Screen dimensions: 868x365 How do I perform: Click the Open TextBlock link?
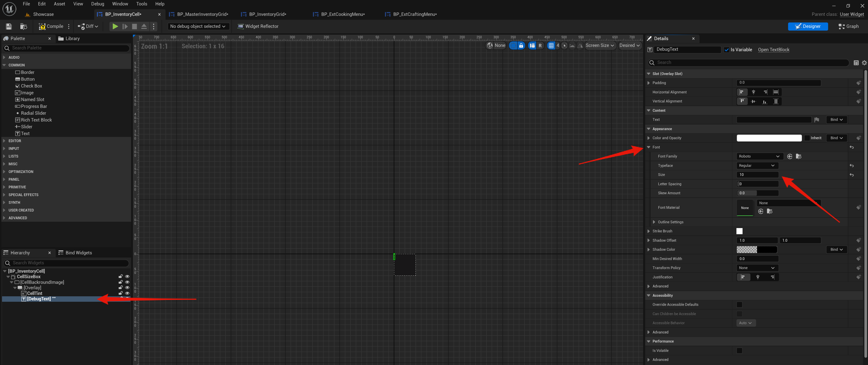tap(773, 50)
